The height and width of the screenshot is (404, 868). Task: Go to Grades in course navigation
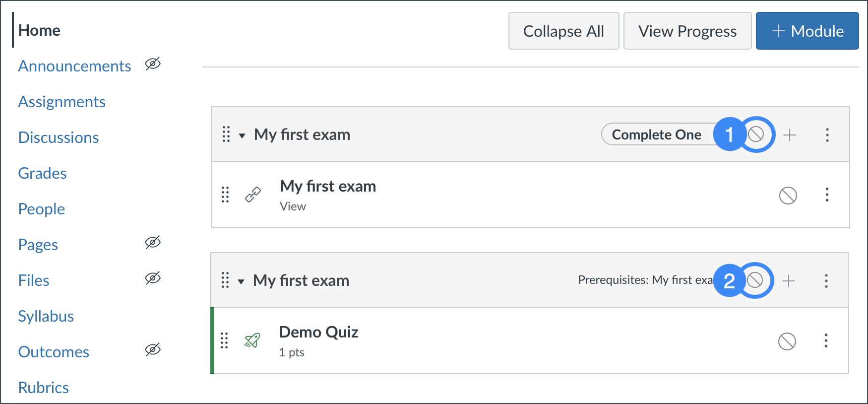tap(43, 173)
